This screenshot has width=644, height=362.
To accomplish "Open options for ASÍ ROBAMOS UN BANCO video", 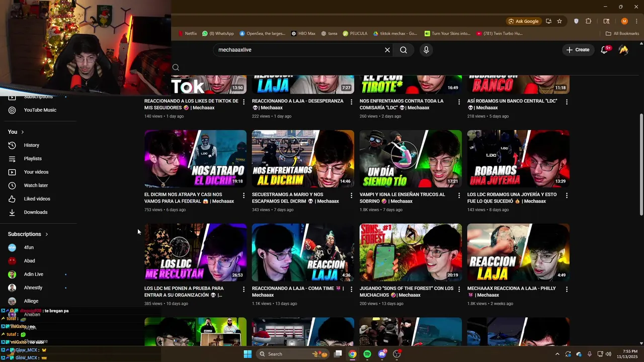I will pyautogui.click(x=567, y=102).
